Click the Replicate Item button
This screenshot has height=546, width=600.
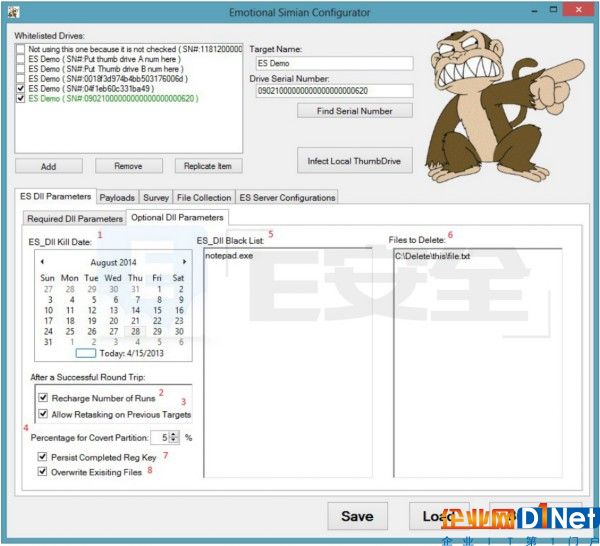click(x=208, y=166)
